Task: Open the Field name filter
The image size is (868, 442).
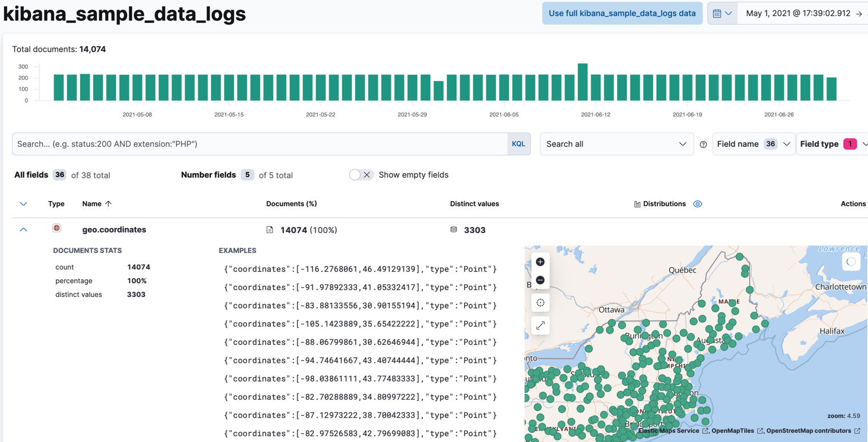Action: [x=753, y=143]
